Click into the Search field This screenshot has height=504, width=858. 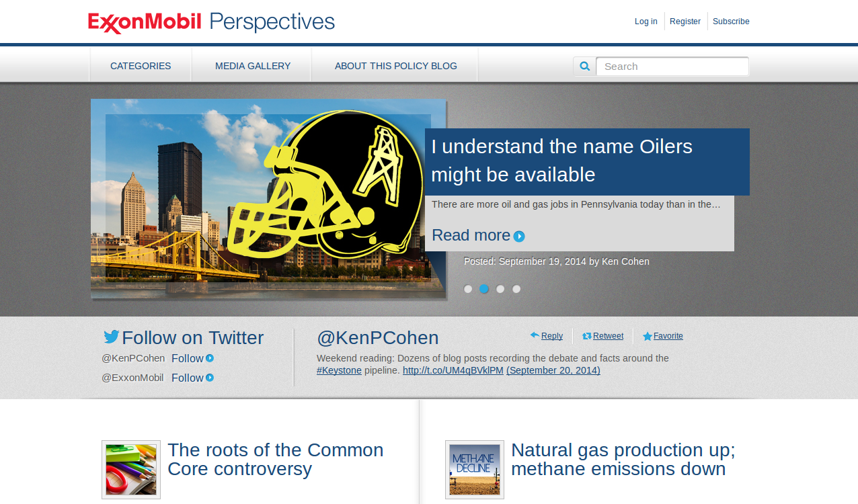click(x=672, y=67)
